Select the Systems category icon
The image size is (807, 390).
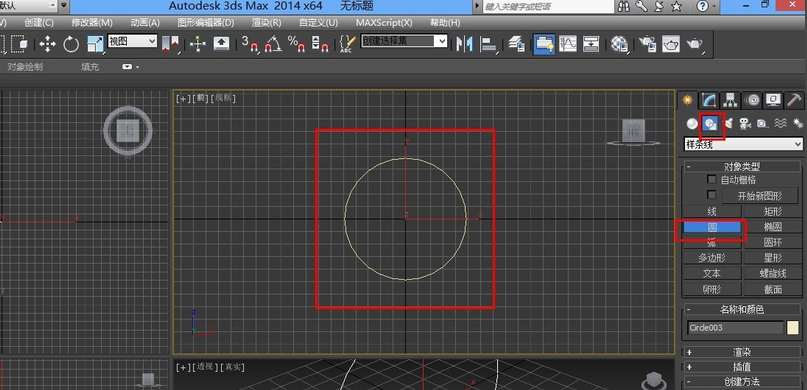click(798, 123)
